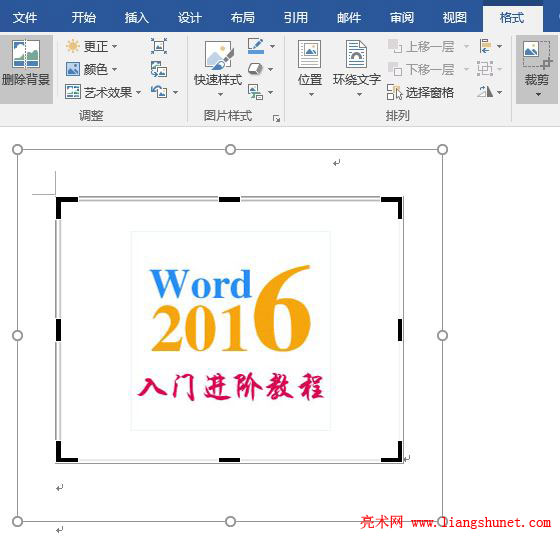Switch to the 开始 (Home) tab

click(84, 18)
